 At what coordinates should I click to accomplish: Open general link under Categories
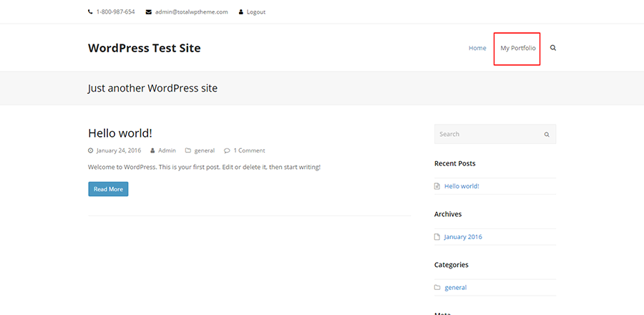tap(456, 288)
